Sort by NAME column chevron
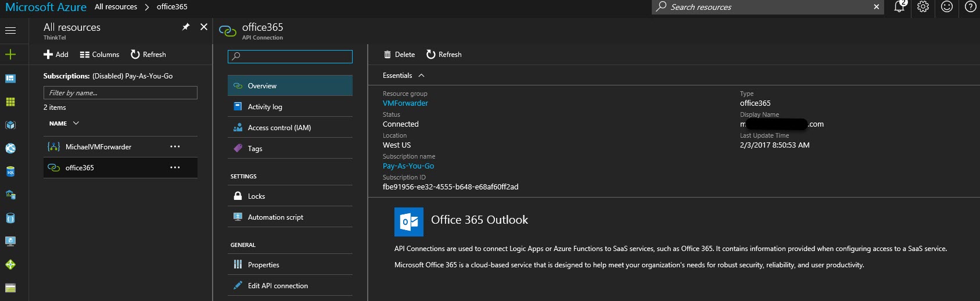The height and width of the screenshot is (301, 980). (76, 123)
